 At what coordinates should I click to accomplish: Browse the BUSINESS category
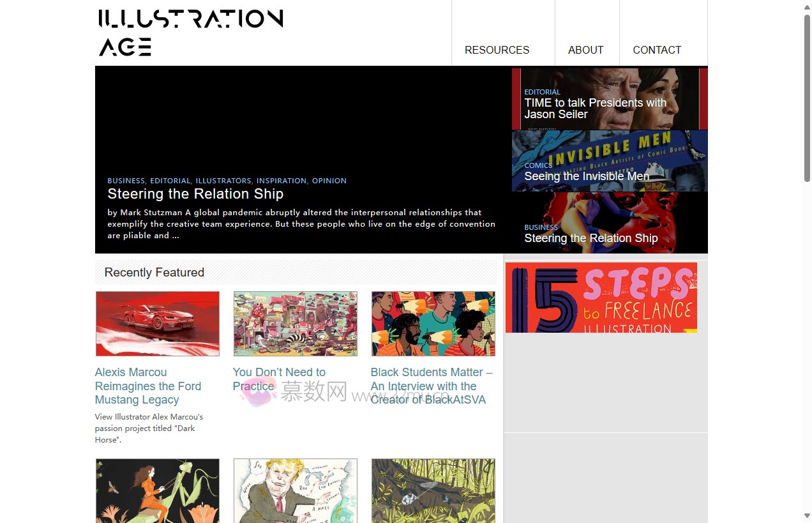(x=126, y=180)
